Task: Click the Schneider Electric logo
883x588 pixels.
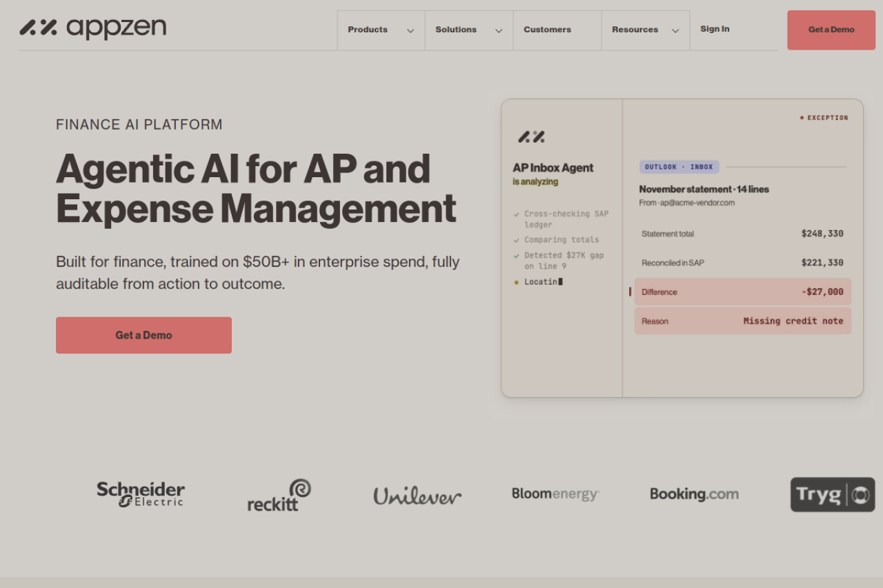Action: (x=141, y=494)
